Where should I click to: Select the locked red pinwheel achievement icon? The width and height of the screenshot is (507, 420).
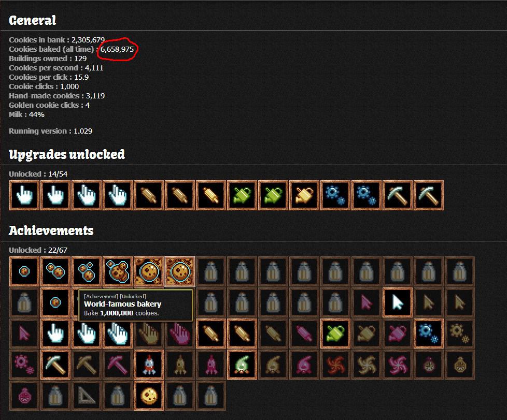point(335,365)
